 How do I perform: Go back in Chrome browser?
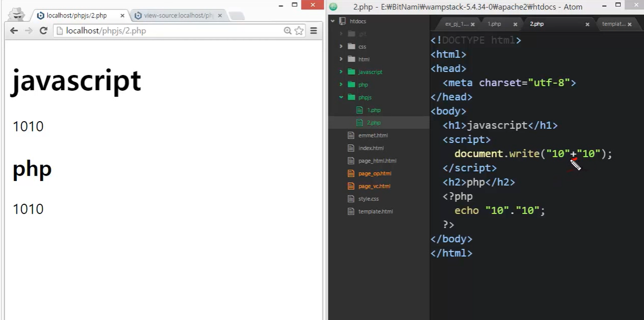tap(14, 31)
